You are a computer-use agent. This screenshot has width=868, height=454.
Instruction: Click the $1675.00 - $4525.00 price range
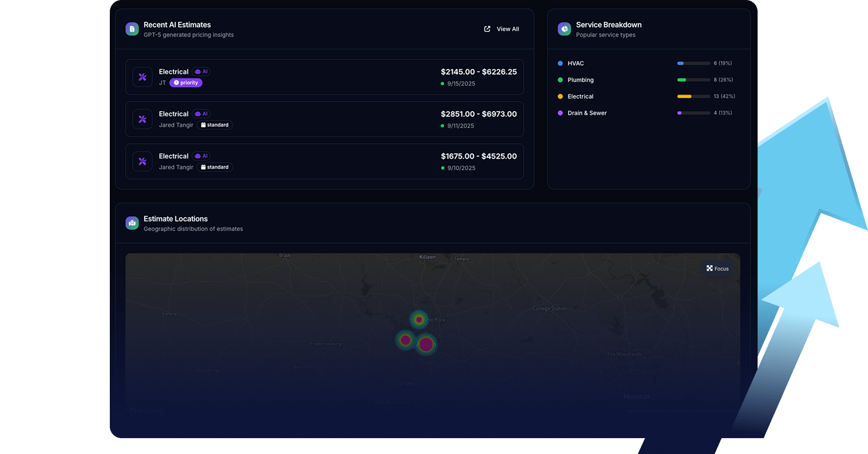pos(479,156)
